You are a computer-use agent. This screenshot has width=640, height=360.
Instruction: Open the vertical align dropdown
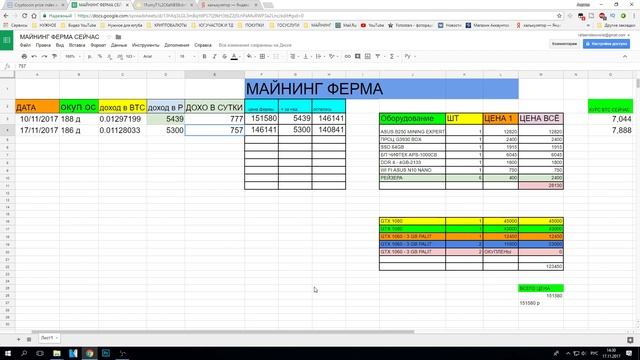[x=307, y=56]
